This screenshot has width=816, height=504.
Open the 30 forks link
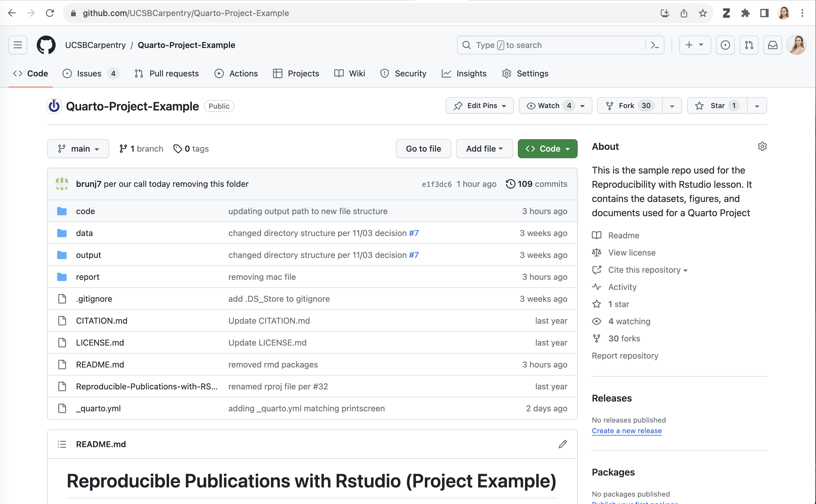point(624,338)
